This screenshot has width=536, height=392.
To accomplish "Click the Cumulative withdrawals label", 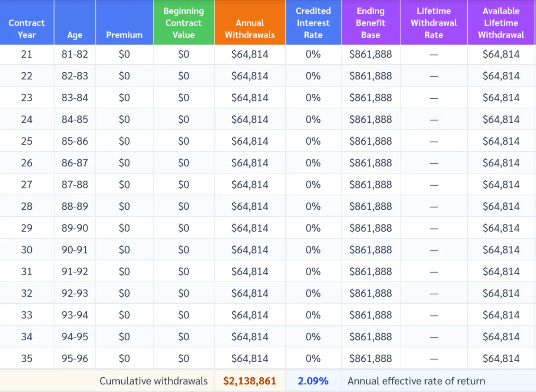I will 153,381.
